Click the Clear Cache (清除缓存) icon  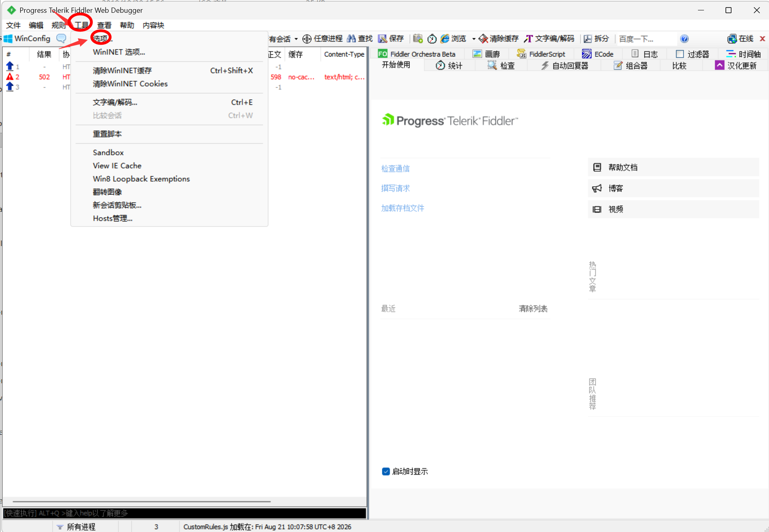(483, 39)
